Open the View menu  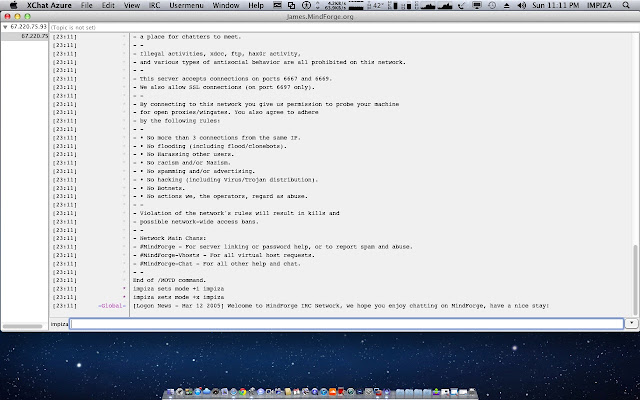tap(132, 5)
